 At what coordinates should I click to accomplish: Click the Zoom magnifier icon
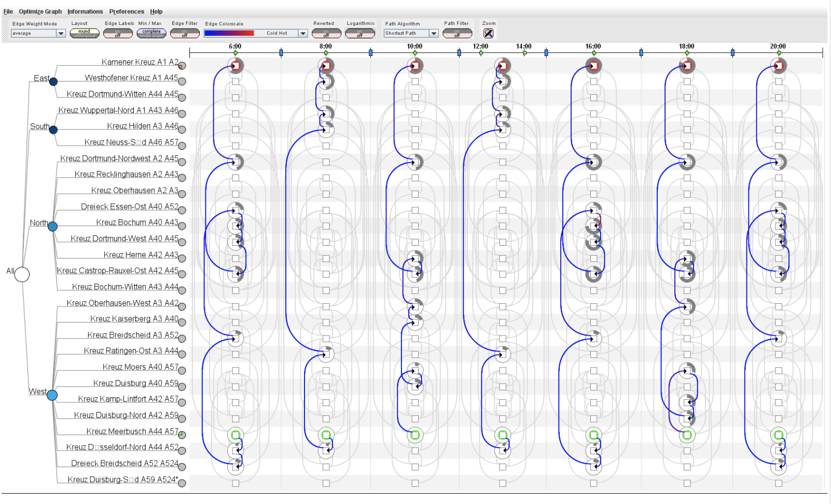(x=488, y=33)
